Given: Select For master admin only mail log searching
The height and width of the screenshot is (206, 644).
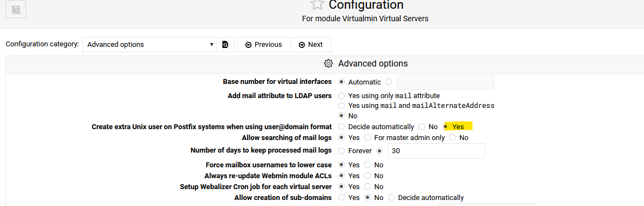Looking at the screenshot, I should point(367,138).
